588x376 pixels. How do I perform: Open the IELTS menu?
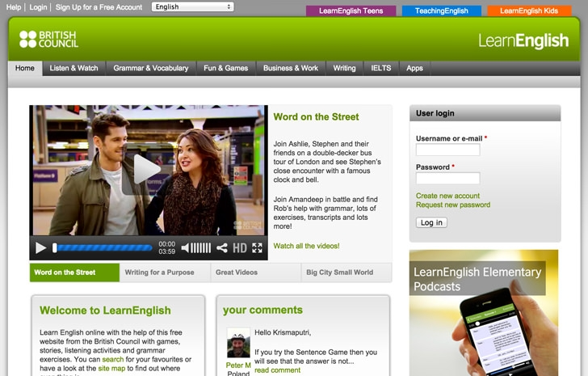[x=381, y=68]
